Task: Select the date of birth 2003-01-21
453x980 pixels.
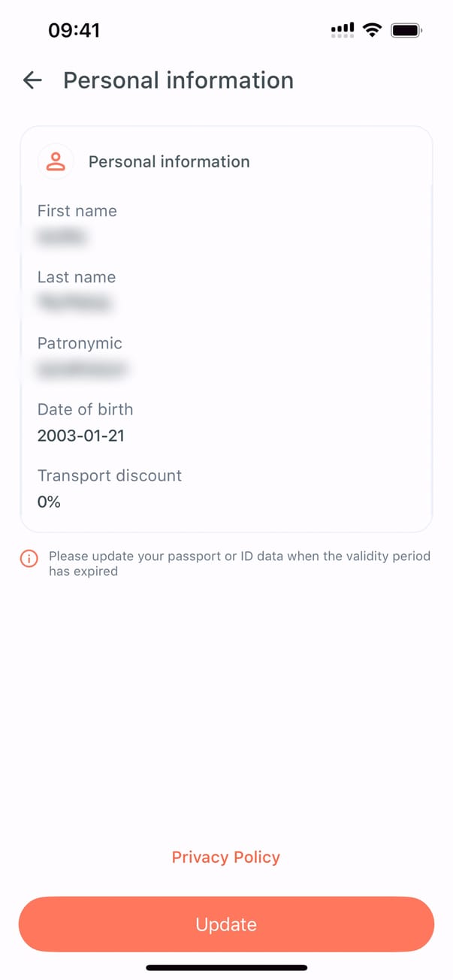Action: 81,436
